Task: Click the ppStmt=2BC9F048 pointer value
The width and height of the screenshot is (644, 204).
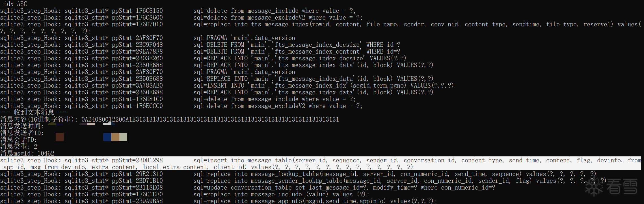Action: point(137,45)
